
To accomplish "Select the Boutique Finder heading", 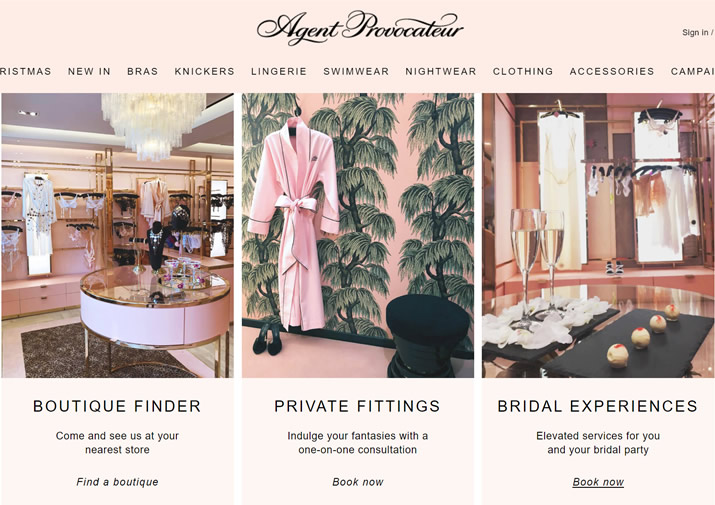I will (117, 406).
